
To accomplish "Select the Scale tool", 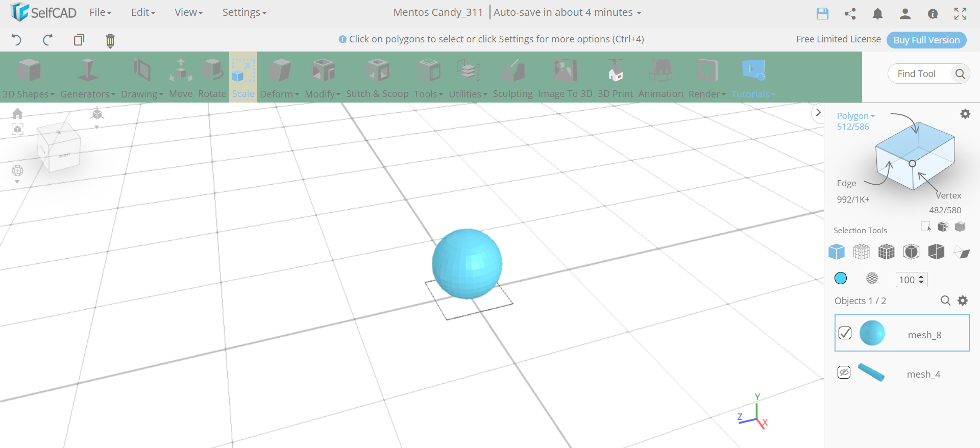I will tap(243, 78).
